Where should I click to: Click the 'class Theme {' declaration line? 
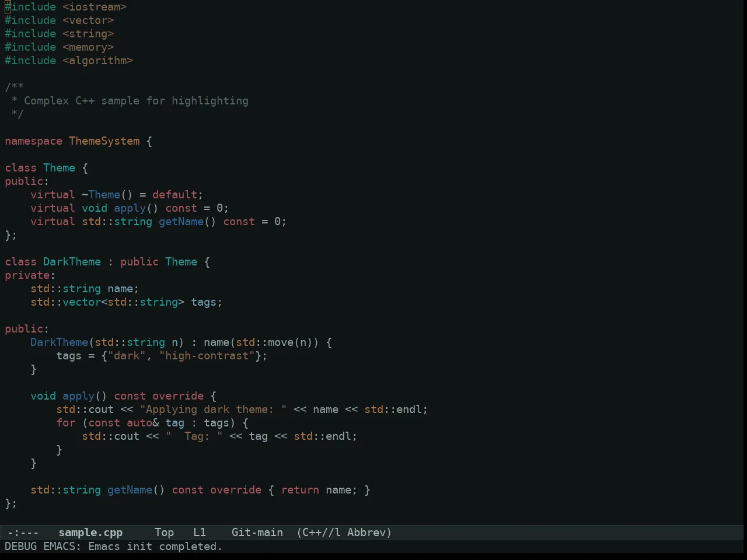[47, 168]
